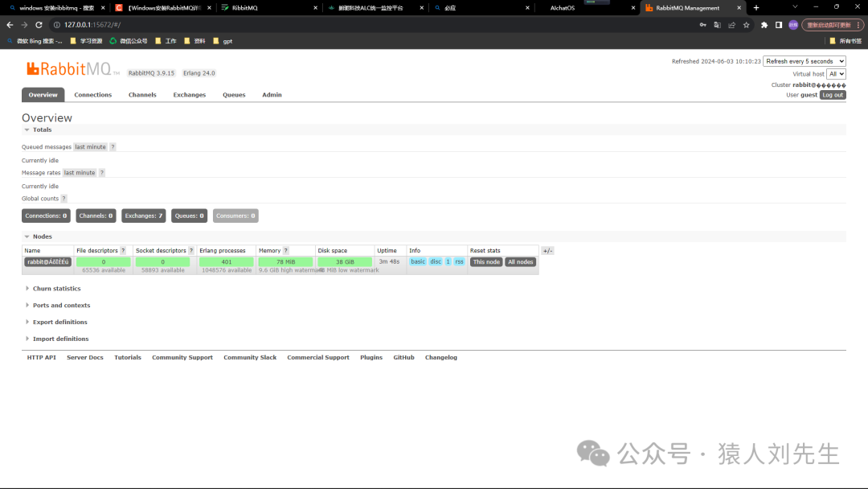The height and width of the screenshot is (489, 868).
Task: Open the Chrome three-dot menu
Action: click(x=858, y=25)
